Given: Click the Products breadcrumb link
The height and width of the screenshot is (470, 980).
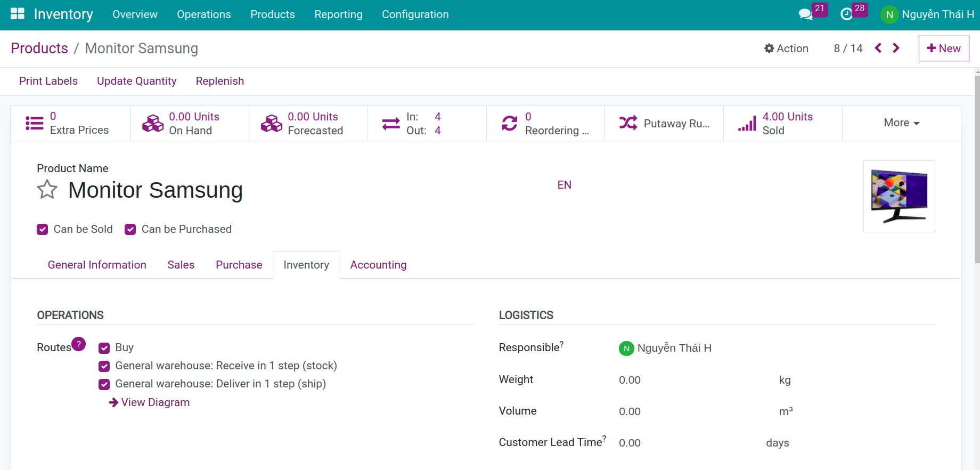Looking at the screenshot, I should pos(39,48).
